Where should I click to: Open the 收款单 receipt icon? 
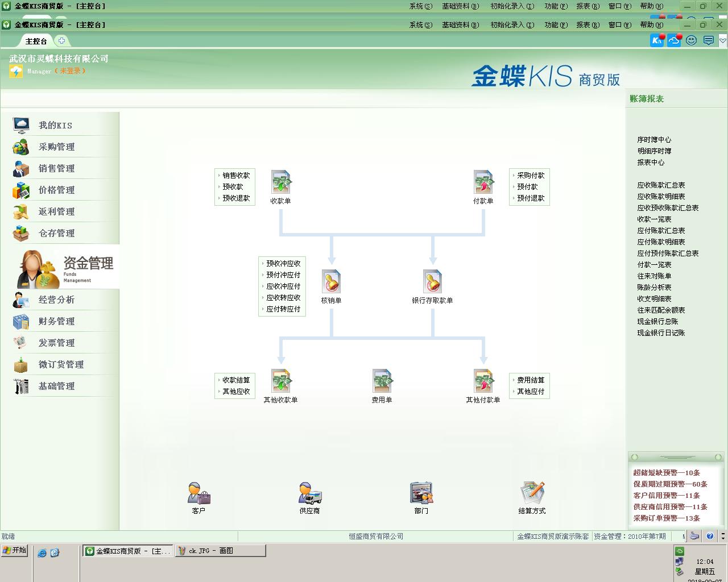coord(281,182)
